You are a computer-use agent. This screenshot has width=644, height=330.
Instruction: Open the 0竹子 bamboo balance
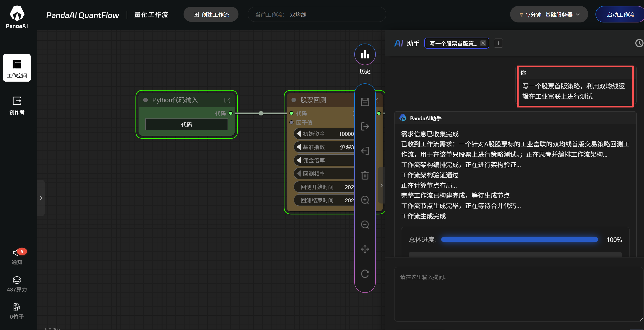tap(17, 311)
